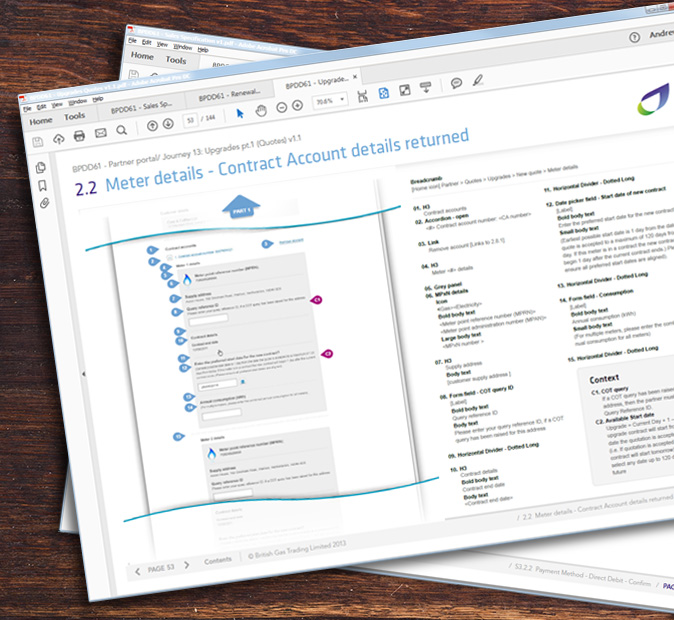Click the Email envelope icon
Image resolution: width=674 pixels, height=620 pixels.
101,131
